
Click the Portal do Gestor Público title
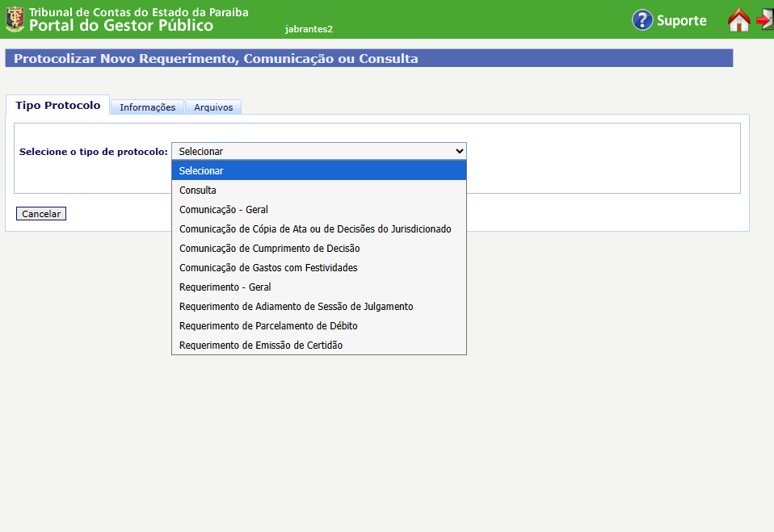(x=121, y=26)
